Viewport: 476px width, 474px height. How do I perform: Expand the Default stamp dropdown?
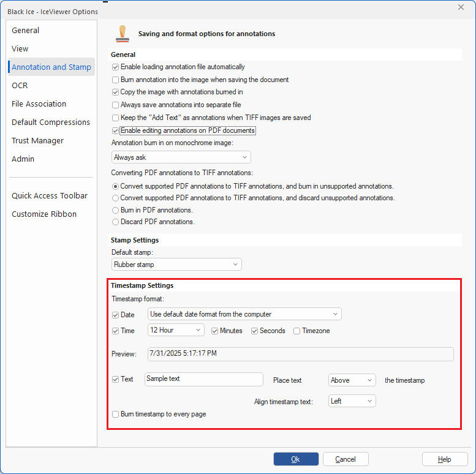[x=176, y=265]
